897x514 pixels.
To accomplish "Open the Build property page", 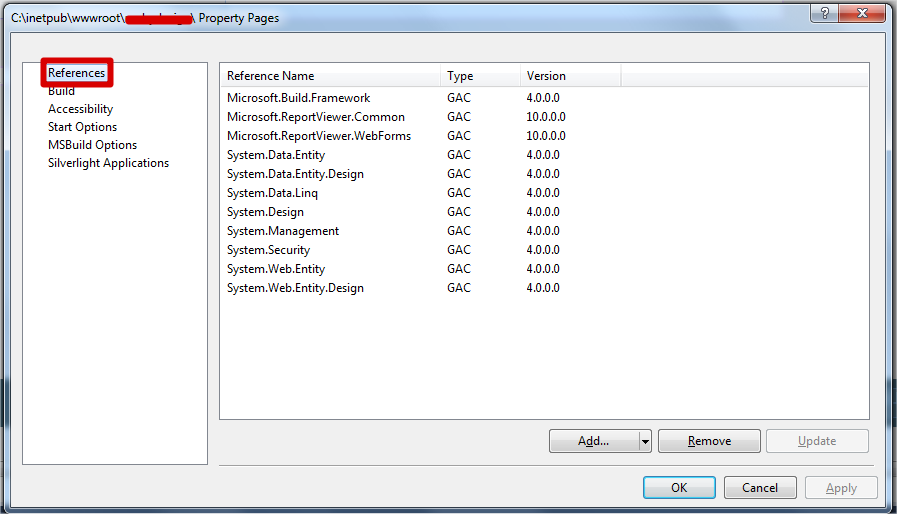I will click(x=61, y=91).
